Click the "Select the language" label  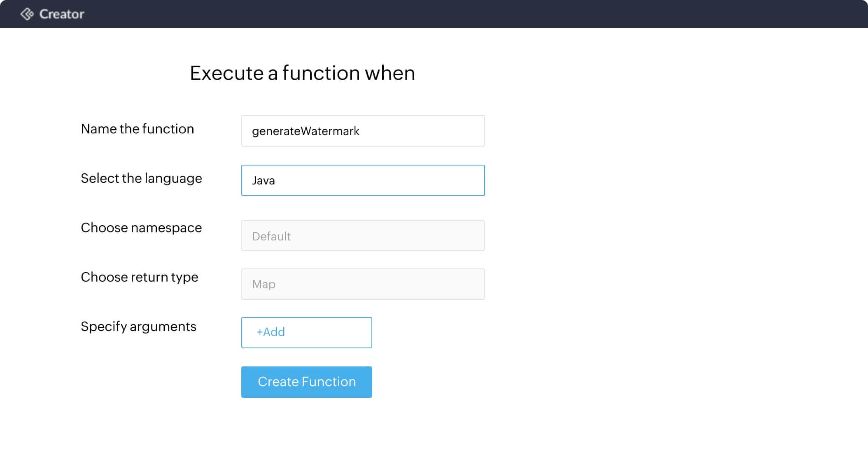click(x=141, y=178)
